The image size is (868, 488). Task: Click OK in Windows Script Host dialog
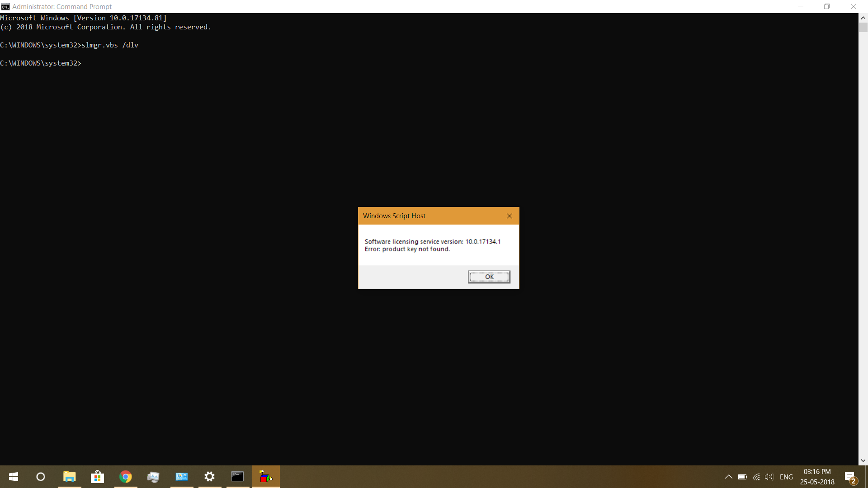coord(489,277)
